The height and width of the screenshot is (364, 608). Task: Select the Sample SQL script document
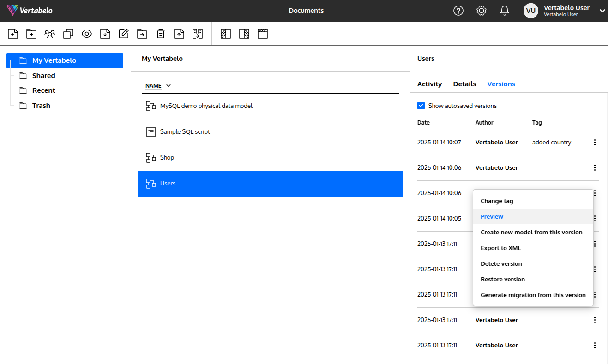click(185, 132)
